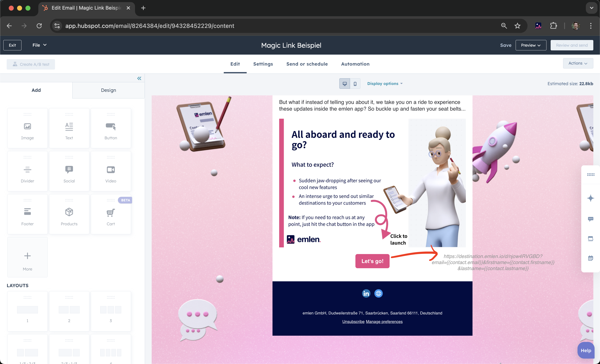
Task: Switch to mobile preview view
Action: 355,84
